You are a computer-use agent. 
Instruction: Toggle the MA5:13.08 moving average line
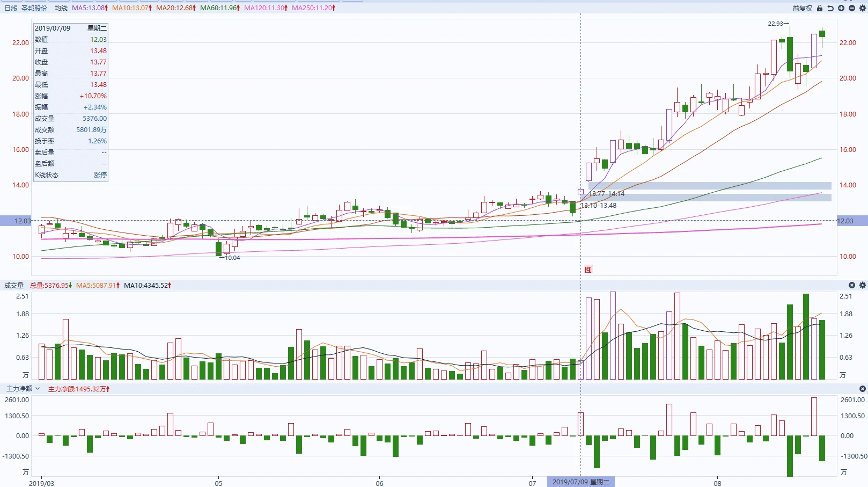point(90,8)
